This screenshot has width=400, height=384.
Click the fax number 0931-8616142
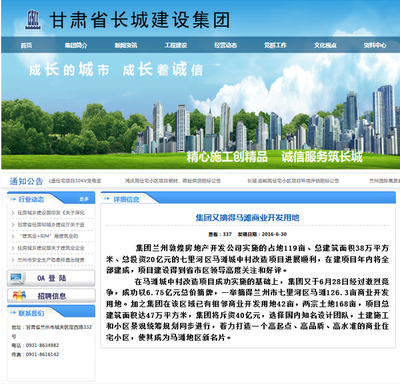(42, 354)
